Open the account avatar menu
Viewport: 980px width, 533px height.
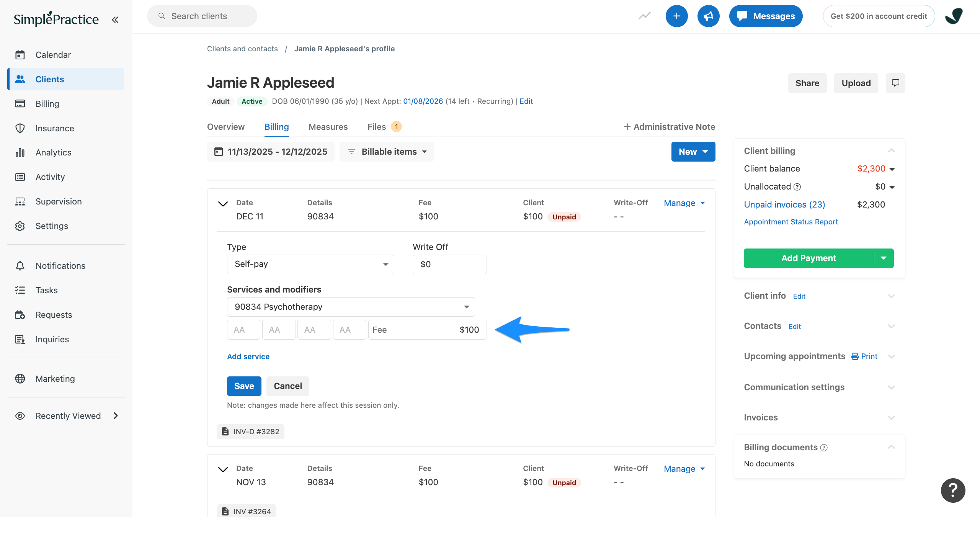point(954,16)
